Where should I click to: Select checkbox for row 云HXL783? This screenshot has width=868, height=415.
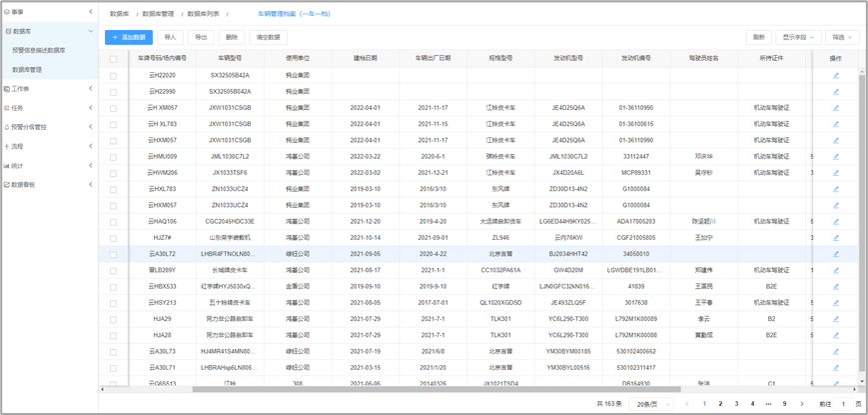[x=114, y=189]
